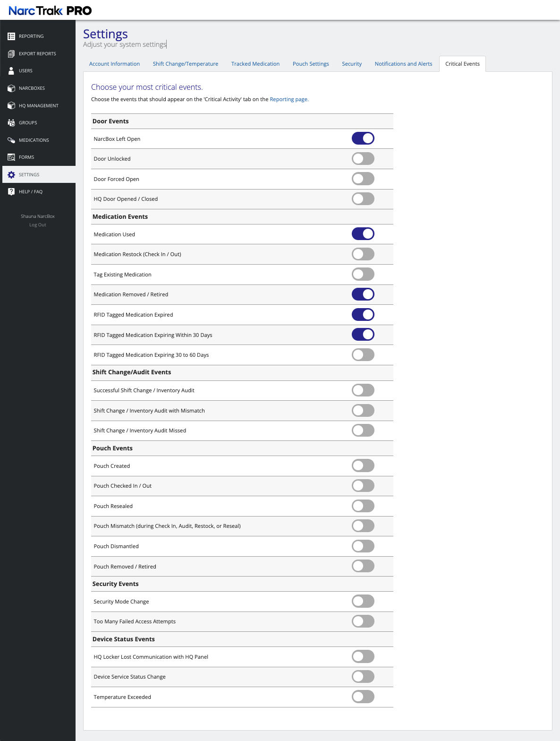Enable the Door Forced Open toggle
560x741 pixels.
coord(363,179)
